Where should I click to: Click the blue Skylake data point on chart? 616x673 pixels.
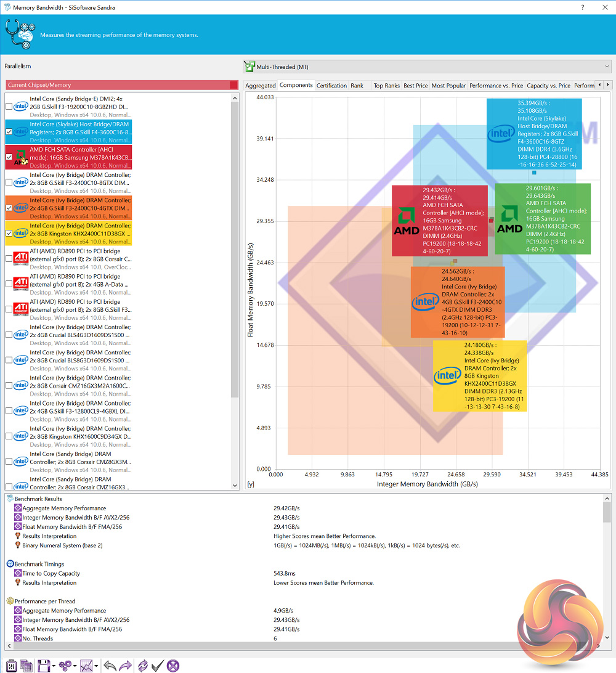click(534, 173)
